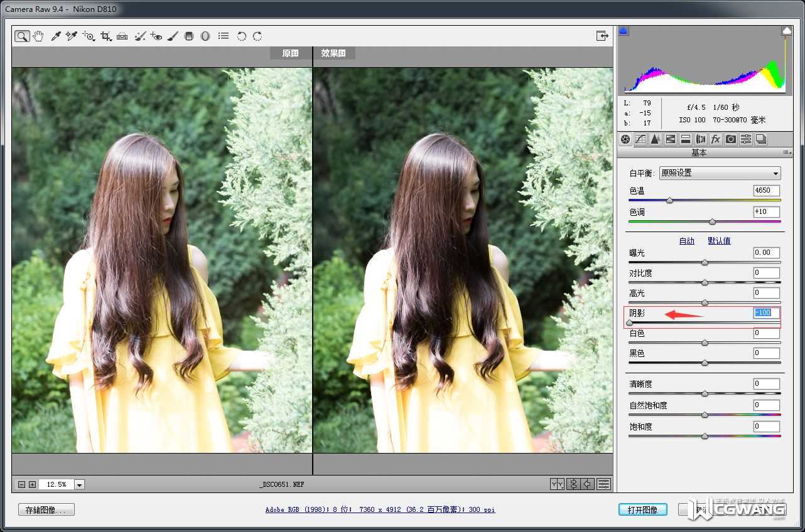Screen dimensions: 805x532
Task: Choose the Color Sampler tool
Action: [71, 36]
